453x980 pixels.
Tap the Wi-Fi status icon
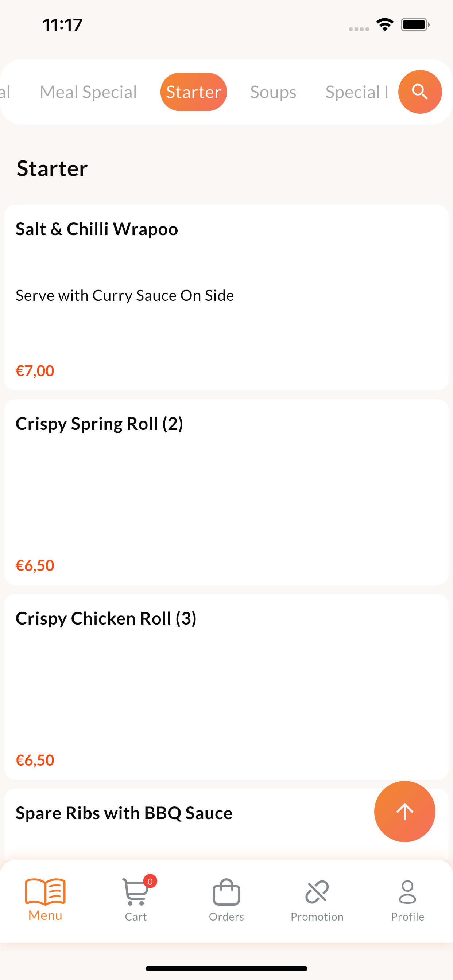pos(385,25)
